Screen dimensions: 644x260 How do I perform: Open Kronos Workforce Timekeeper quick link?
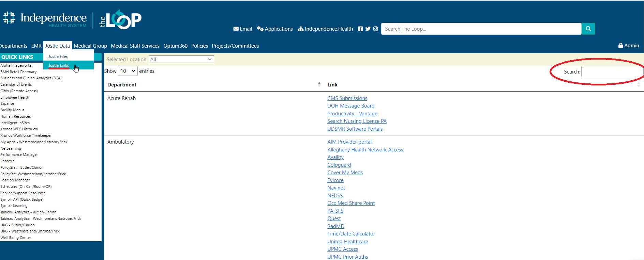(x=26, y=135)
